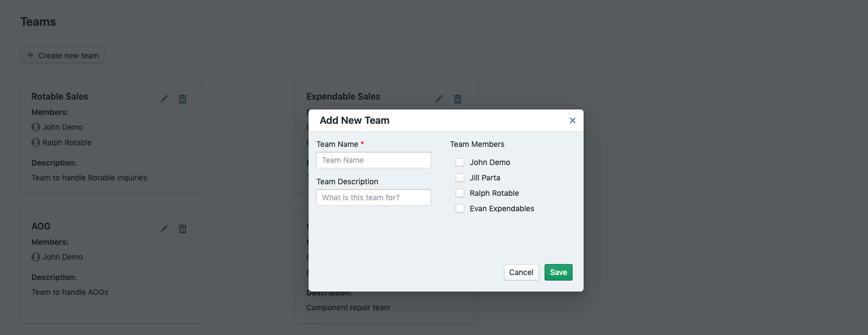The width and height of the screenshot is (868, 335).
Task: Select John Demo in Rotable Sales card
Action: point(57,127)
